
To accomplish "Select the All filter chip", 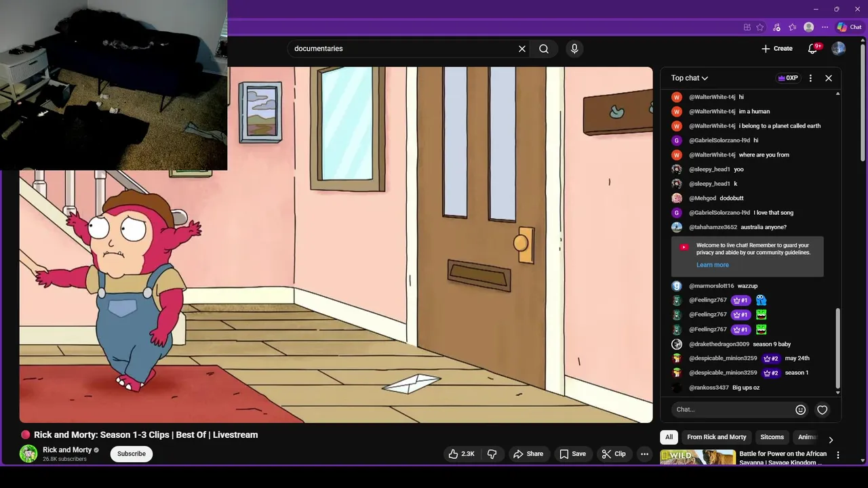I will tap(669, 437).
